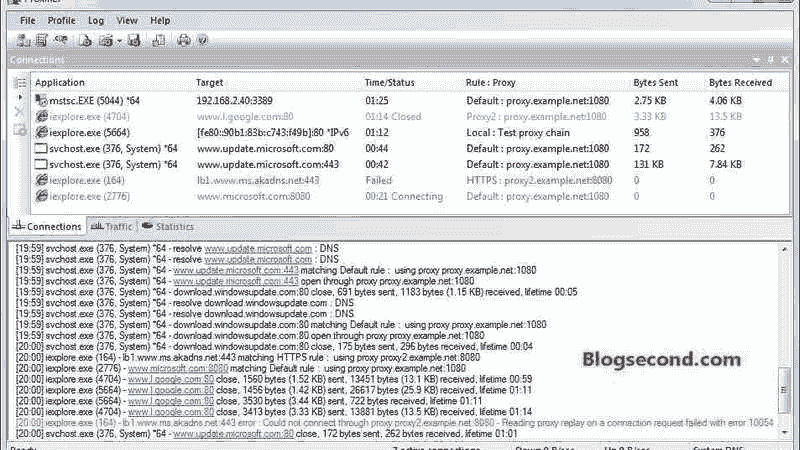Open the Connections pane options dropdown arrow
Screen dimensions: 800x450
(756, 60)
